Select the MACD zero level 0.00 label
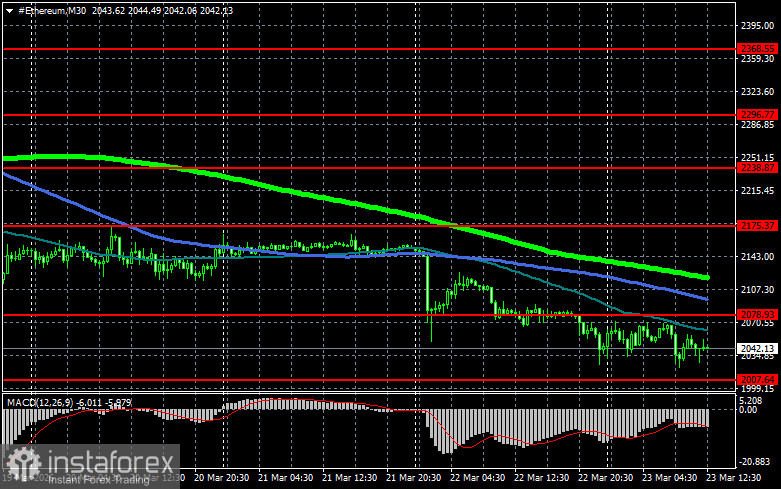Screen dimensions: 781x489 click(748, 410)
